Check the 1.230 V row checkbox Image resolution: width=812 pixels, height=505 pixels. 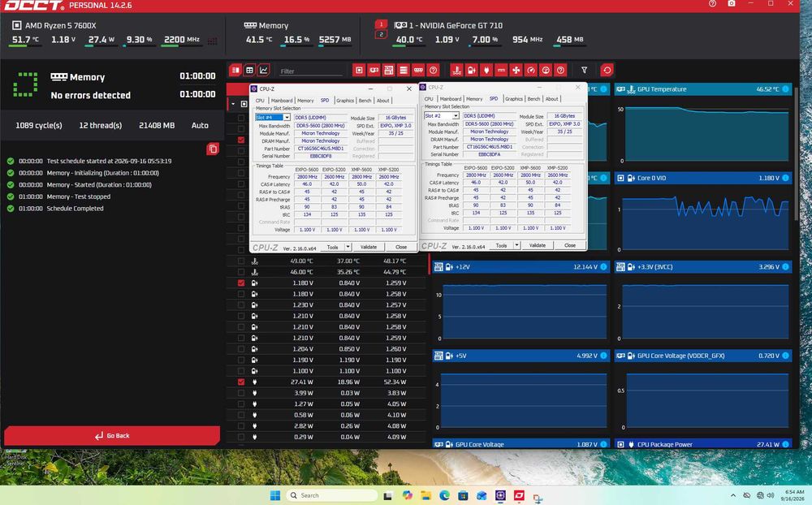tap(241, 305)
